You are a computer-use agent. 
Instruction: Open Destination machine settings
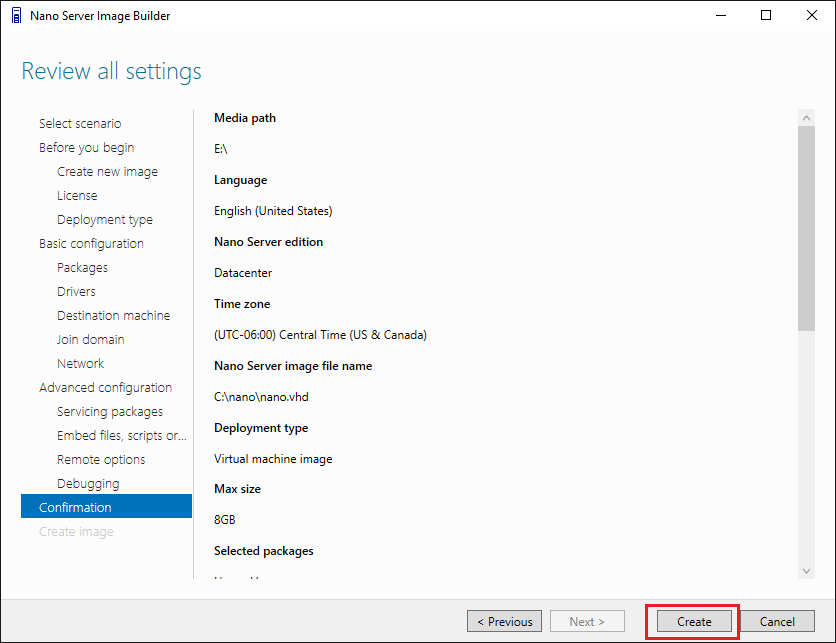[113, 316]
